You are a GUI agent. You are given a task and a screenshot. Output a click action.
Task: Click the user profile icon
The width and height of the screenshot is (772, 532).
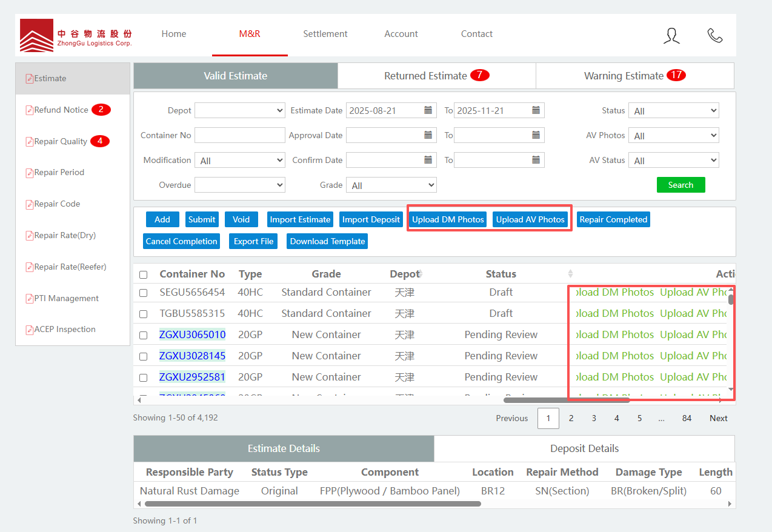pos(671,36)
